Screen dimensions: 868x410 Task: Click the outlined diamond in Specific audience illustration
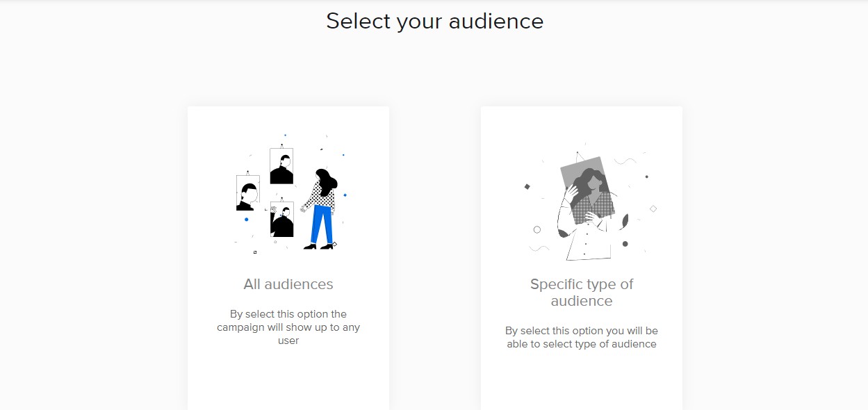[x=653, y=208]
